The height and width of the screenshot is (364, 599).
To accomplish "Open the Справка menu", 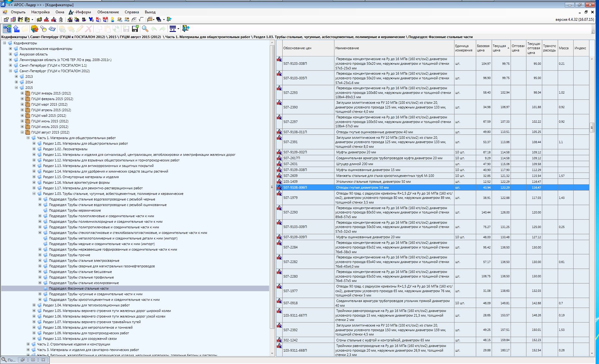I will point(132,12).
